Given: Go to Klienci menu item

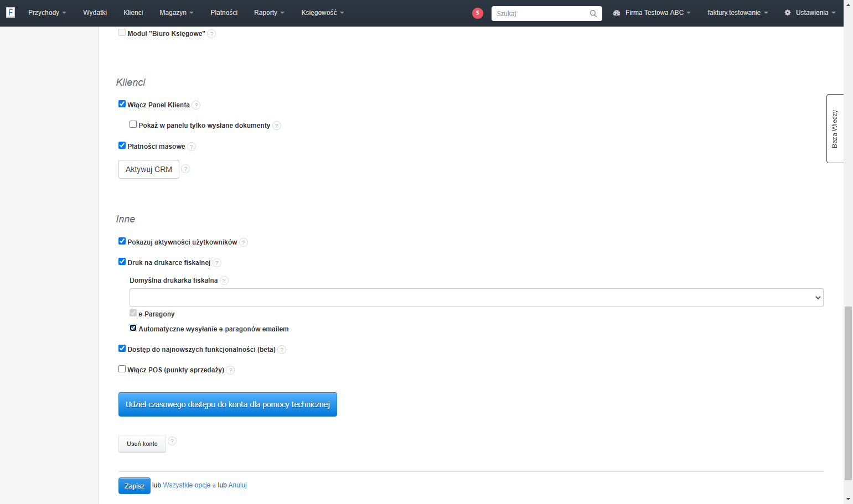Looking at the screenshot, I should tap(133, 13).
